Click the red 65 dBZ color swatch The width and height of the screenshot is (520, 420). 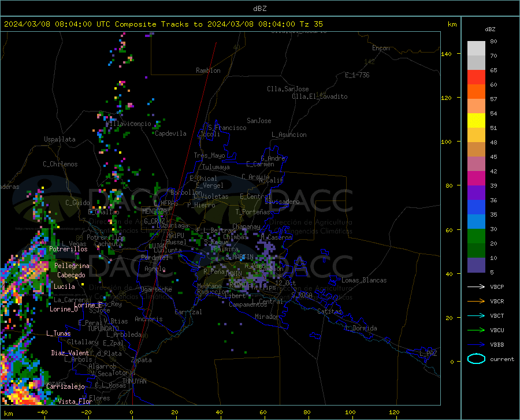point(476,77)
